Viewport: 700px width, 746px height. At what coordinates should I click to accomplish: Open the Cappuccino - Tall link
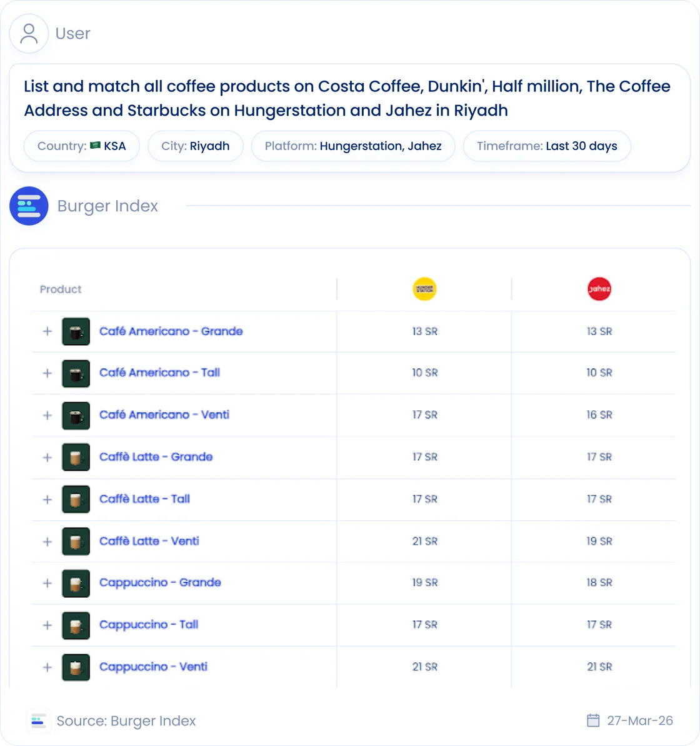pos(148,625)
